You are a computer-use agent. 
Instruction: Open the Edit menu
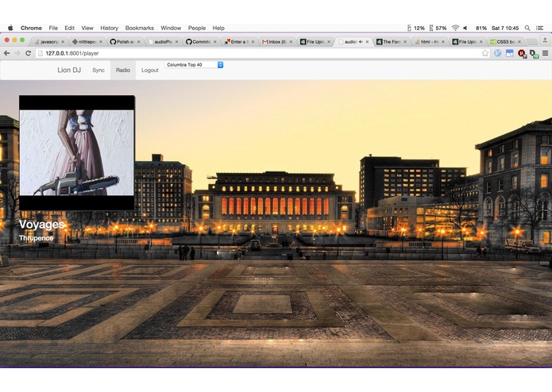pos(69,28)
